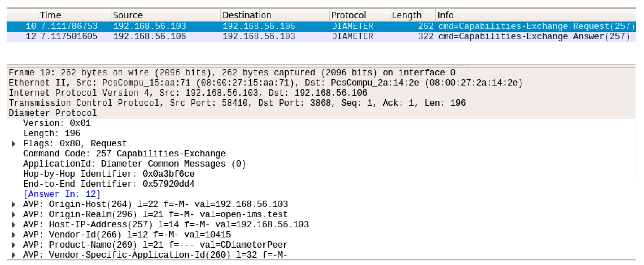Expand the Flags: 0x80 Request field
This screenshot has width=644, height=265.
click(x=14, y=144)
